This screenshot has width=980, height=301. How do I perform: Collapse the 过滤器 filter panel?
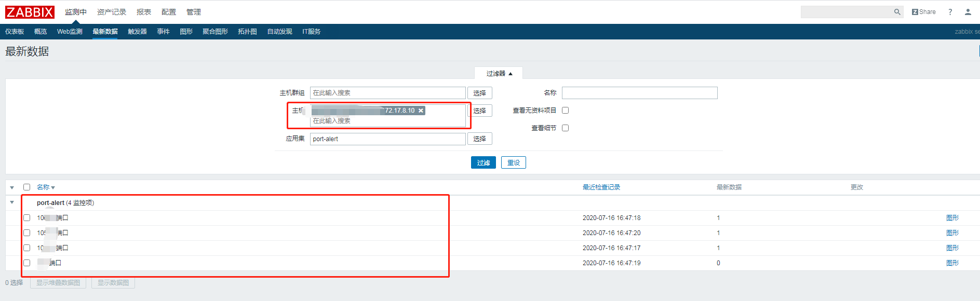[499, 74]
